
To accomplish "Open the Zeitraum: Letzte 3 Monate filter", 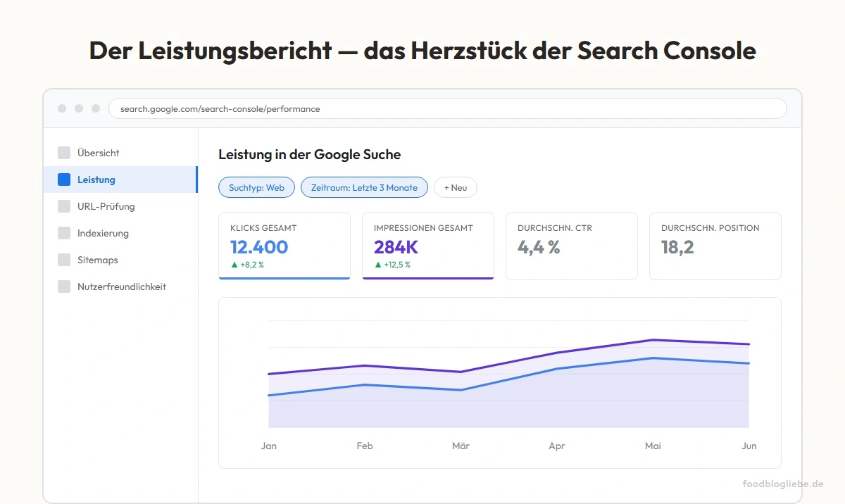I will [x=364, y=187].
